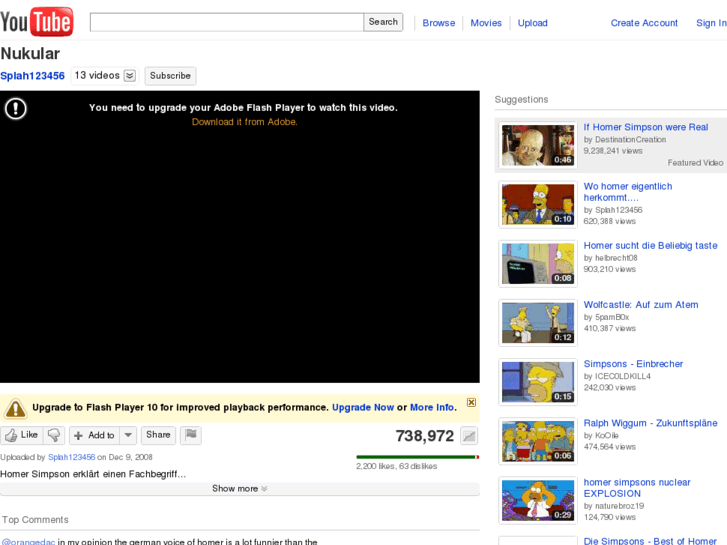The width and height of the screenshot is (727, 545).
Task: Click the yellow warning triangle icon
Action: pyautogui.click(x=15, y=408)
